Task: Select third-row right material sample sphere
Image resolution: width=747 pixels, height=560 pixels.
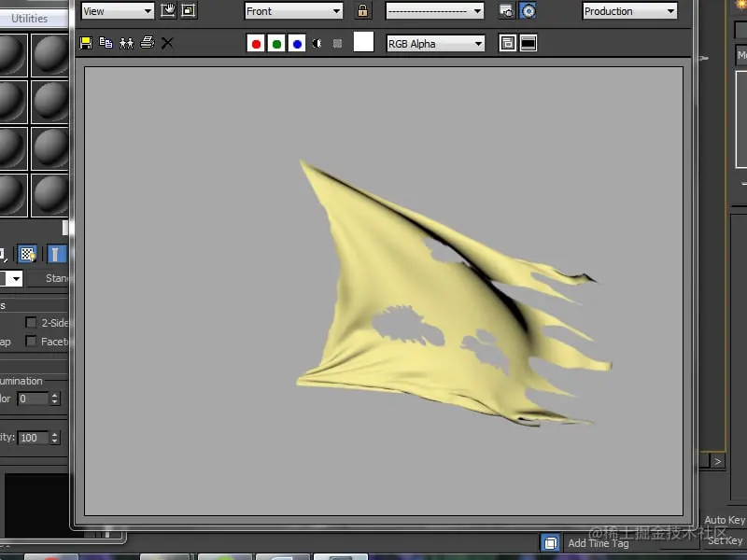Action: pyautogui.click(x=50, y=148)
